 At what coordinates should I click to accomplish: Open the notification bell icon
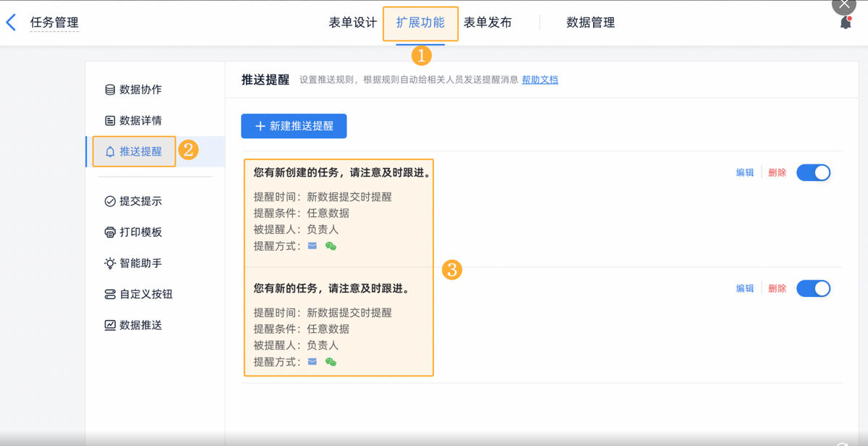coord(845,23)
